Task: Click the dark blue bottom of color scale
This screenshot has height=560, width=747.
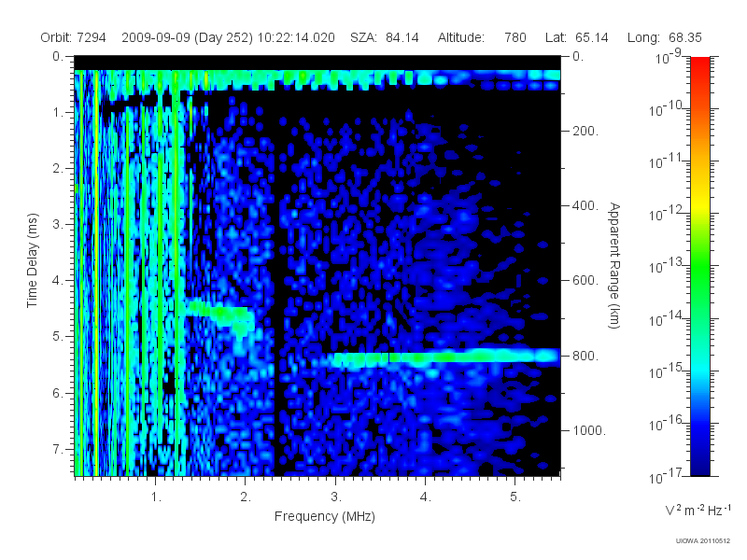Action: pos(699,464)
